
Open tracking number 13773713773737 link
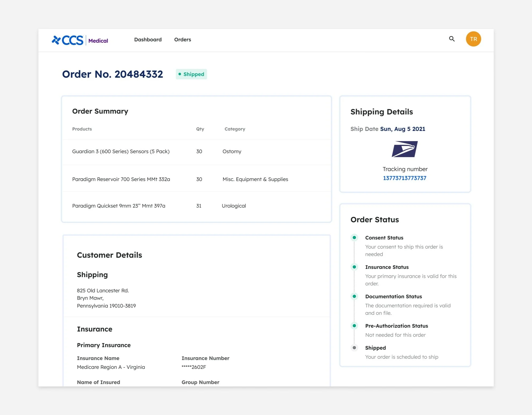pyautogui.click(x=404, y=178)
